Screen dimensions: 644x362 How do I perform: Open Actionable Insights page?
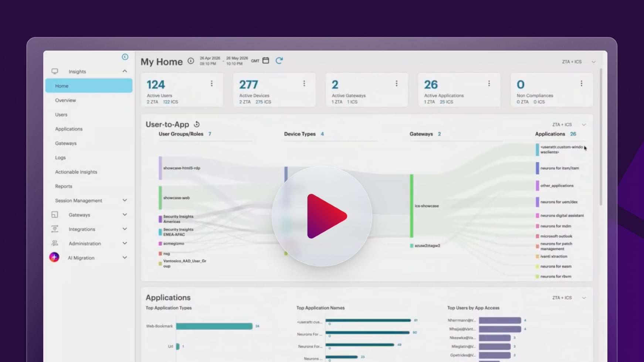click(76, 172)
